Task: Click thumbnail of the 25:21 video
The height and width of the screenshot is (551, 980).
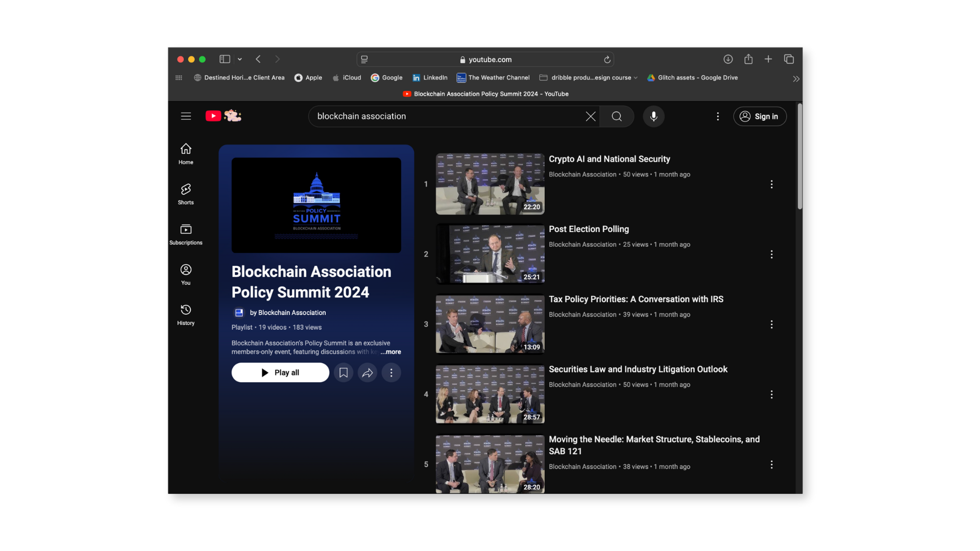Action: click(490, 254)
